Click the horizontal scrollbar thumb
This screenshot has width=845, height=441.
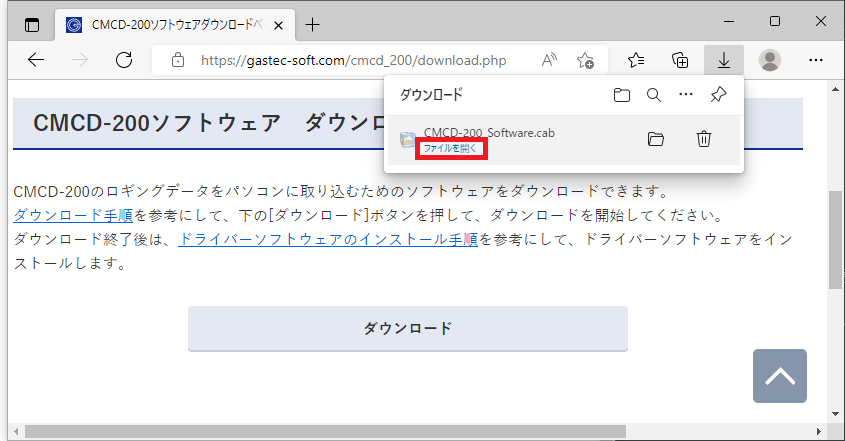[325, 431]
